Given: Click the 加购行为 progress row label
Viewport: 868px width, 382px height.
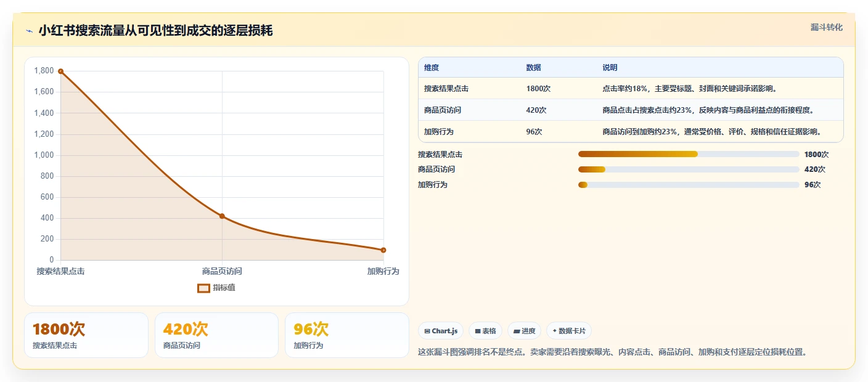Looking at the screenshot, I should (x=433, y=185).
